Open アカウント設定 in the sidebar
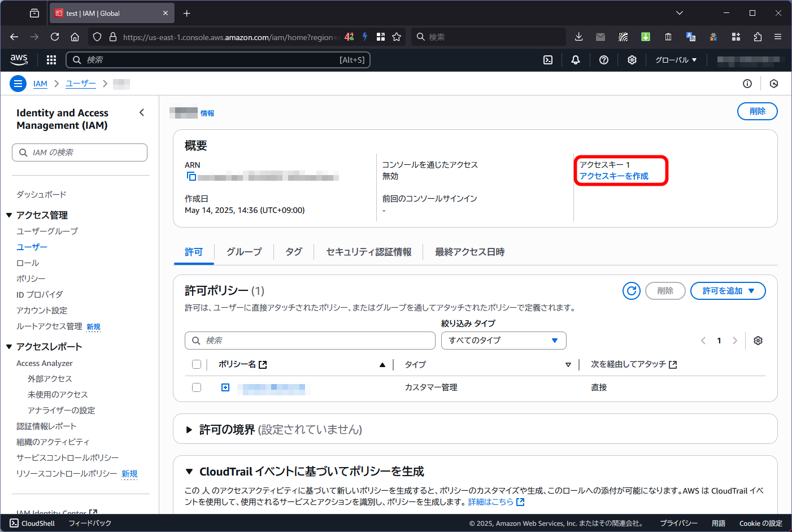The height and width of the screenshot is (532, 792). click(x=42, y=310)
